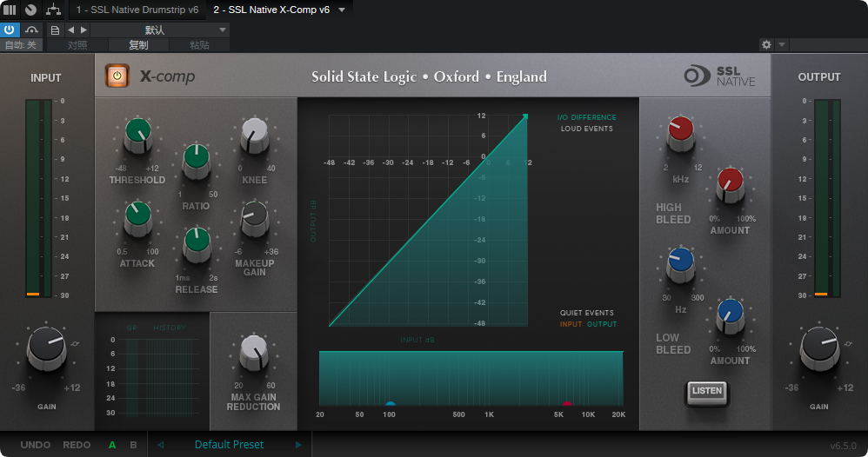Click the REDO button
This screenshot has width=868, height=457.
coord(77,445)
